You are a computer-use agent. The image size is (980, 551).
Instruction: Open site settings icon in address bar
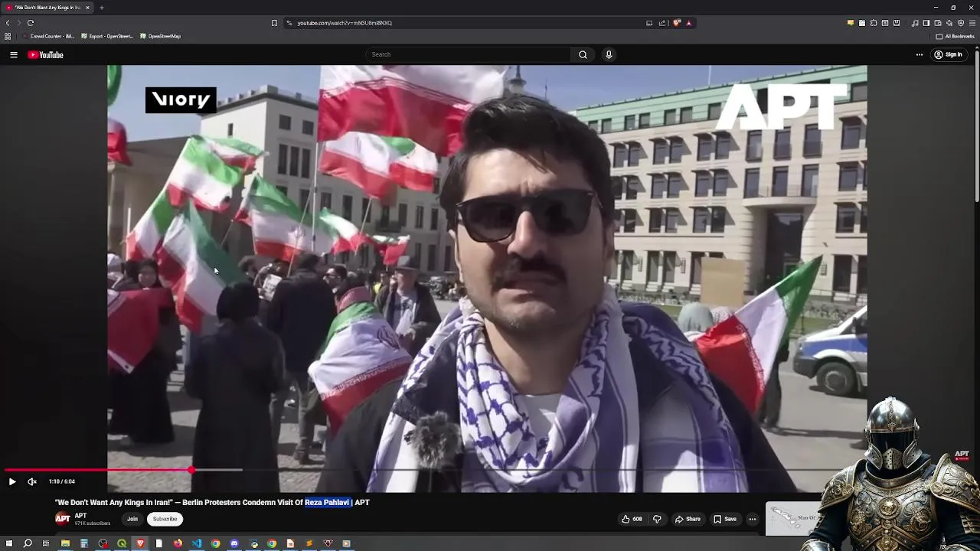(289, 23)
